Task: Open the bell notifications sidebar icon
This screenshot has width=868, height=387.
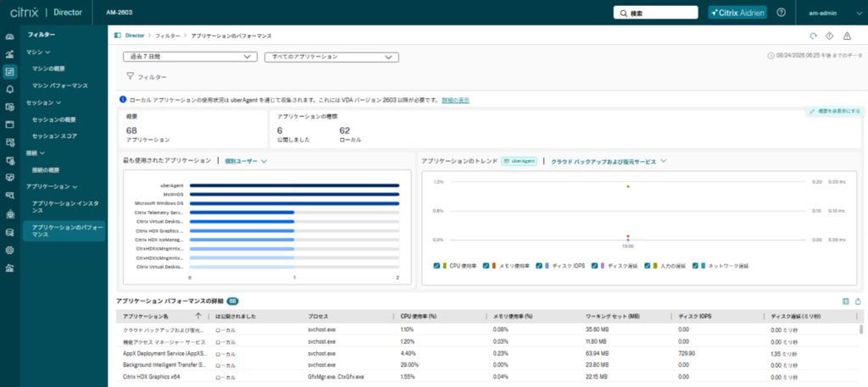Action: 9,89
